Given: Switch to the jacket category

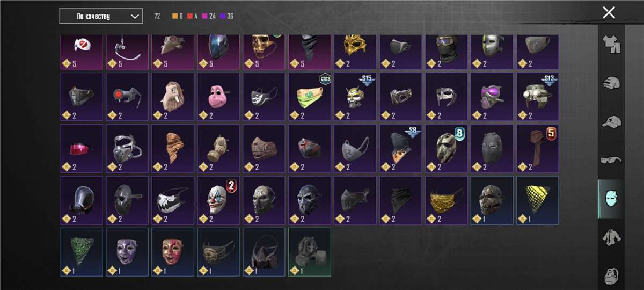Looking at the screenshot, I should [610, 237].
